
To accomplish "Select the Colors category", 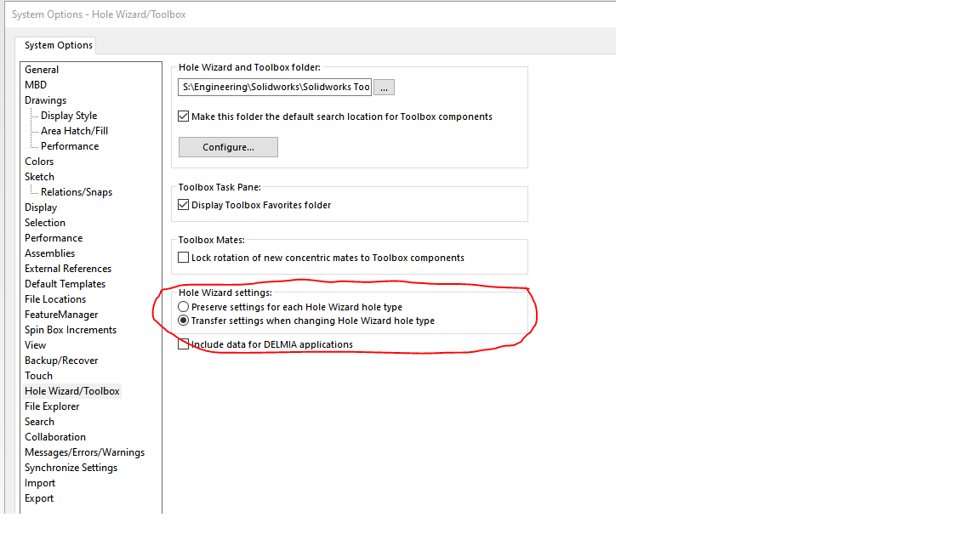I will click(x=39, y=162).
